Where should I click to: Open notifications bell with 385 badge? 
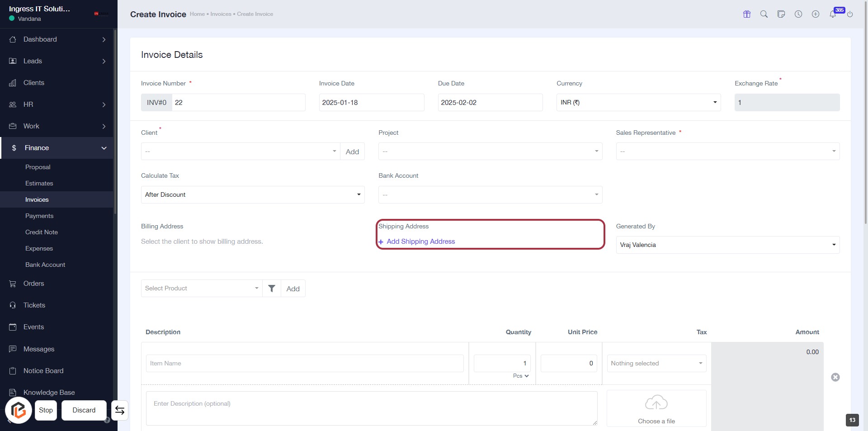tap(833, 14)
